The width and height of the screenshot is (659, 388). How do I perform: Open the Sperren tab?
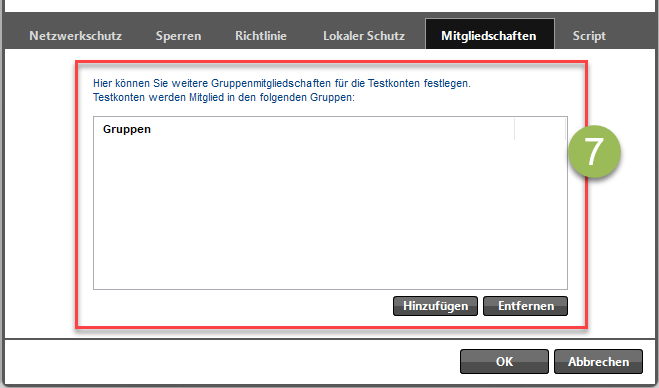(179, 36)
